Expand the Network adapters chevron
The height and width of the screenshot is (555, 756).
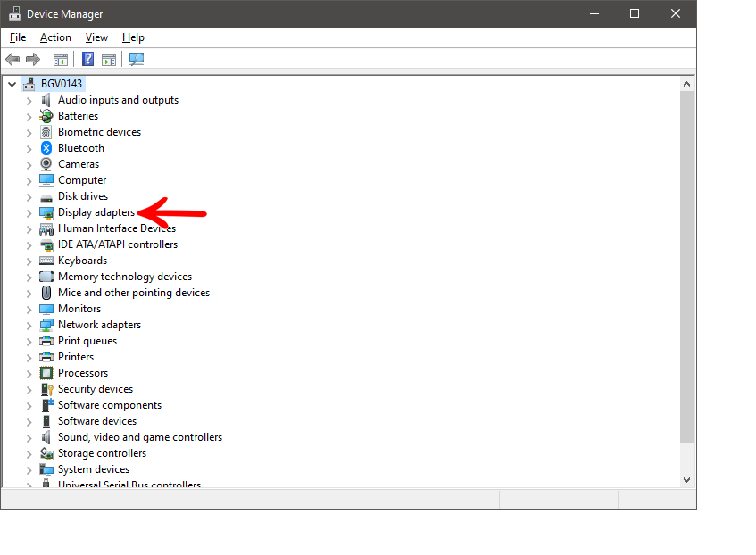(29, 326)
